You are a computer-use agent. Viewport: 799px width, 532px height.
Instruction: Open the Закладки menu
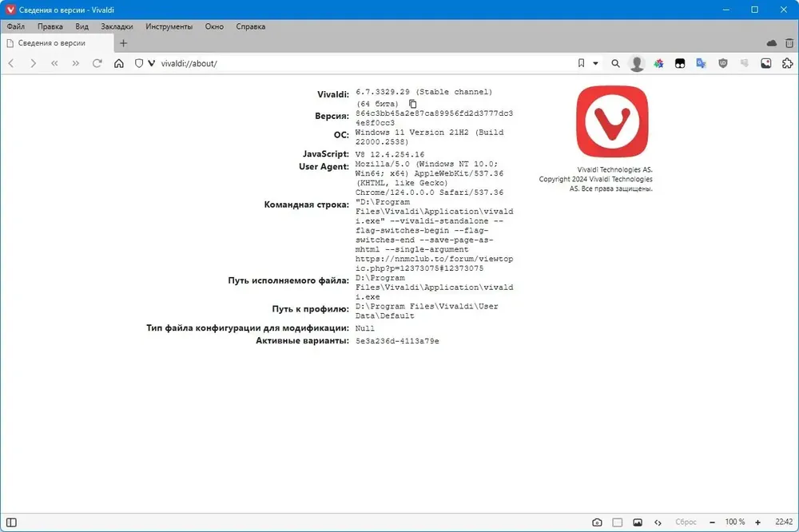(117, 26)
